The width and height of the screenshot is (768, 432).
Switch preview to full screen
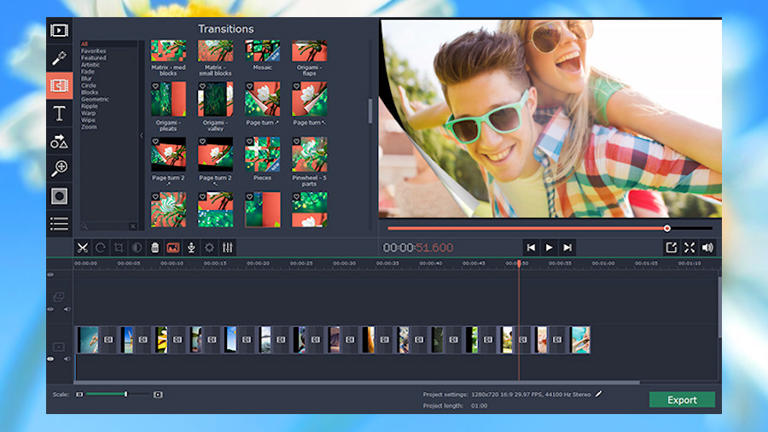pyautogui.click(x=689, y=248)
